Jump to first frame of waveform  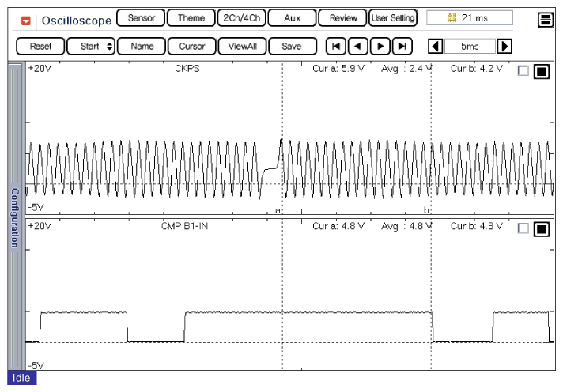(336, 47)
